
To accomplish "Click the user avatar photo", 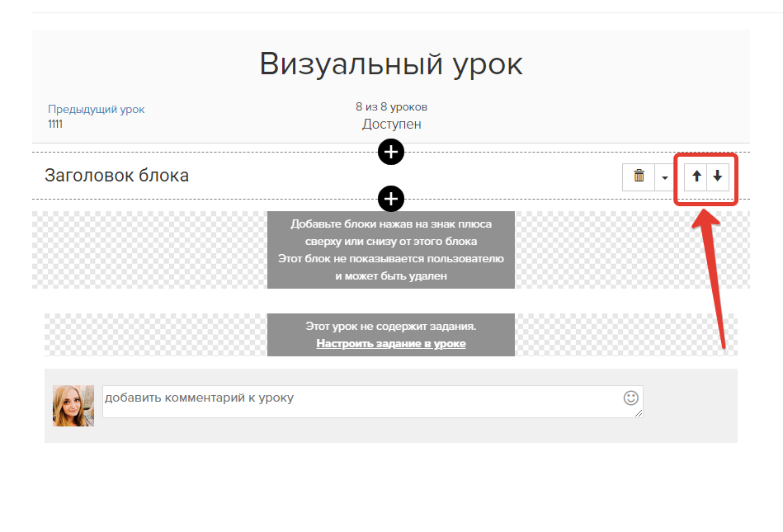I will (73, 406).
